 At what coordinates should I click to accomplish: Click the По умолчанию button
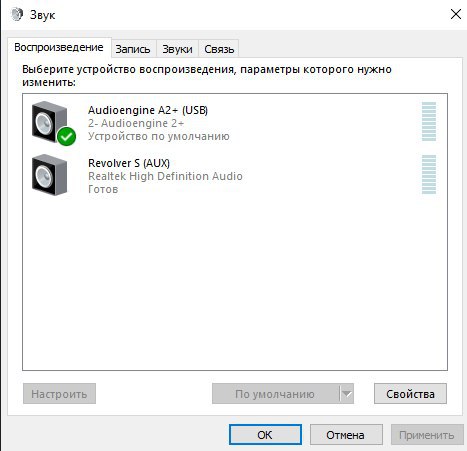pyautogui.click(x=275, y=394)
